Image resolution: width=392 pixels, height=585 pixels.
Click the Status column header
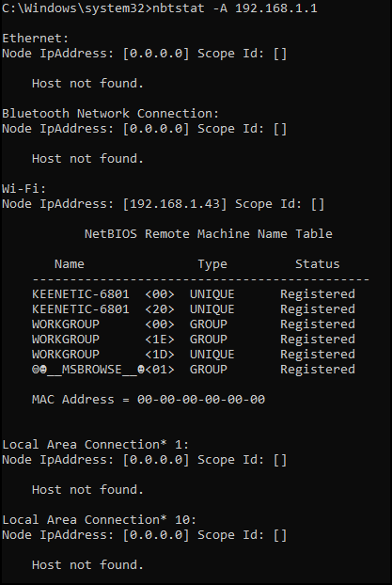pos(318,264)
